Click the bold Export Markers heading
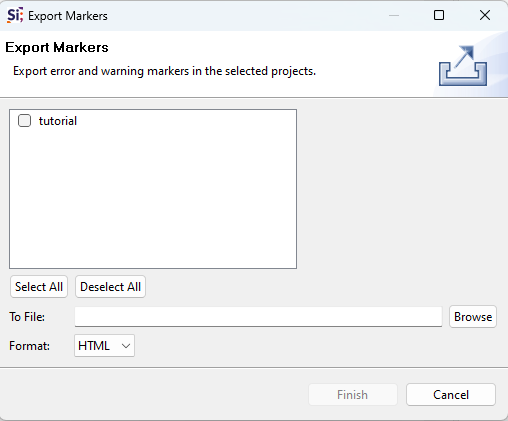Viewport: 508px width, 421px height. pyautogui.click(x=57, y=47)
